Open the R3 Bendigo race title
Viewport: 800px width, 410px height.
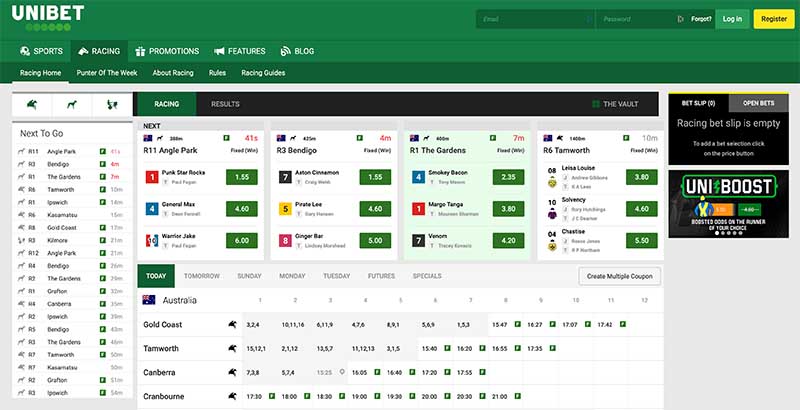pos(296,150)
